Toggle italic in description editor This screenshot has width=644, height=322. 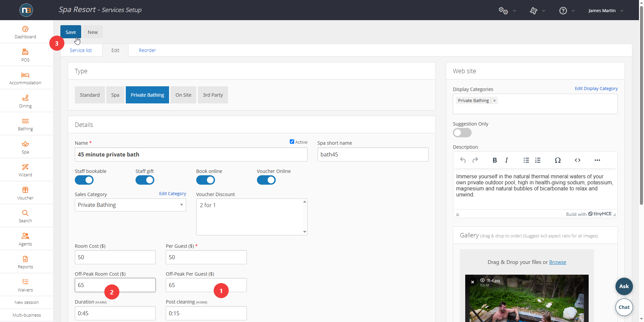point(506,160)
